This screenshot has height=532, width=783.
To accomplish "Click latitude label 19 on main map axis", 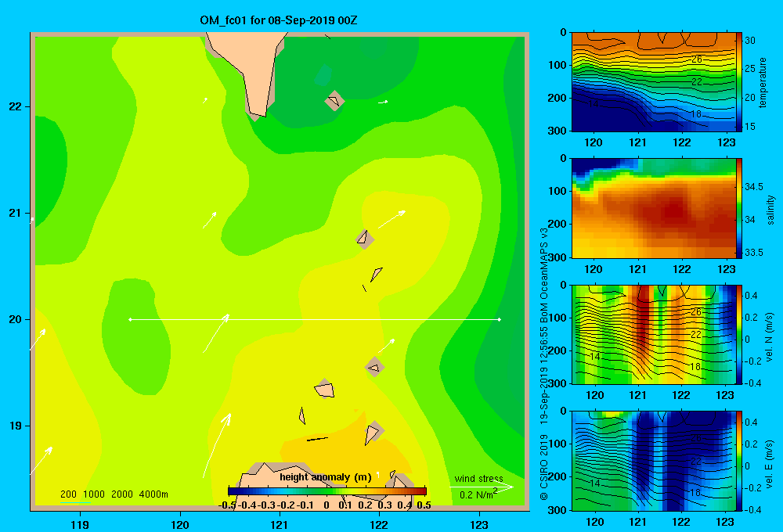I will pos(16,426).
